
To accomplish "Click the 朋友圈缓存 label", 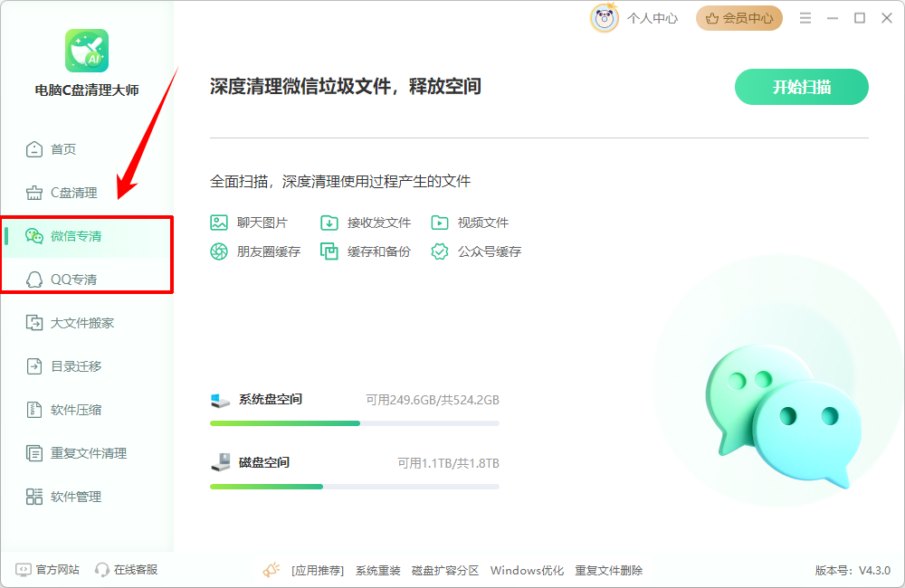I will (x=269, y=251).
